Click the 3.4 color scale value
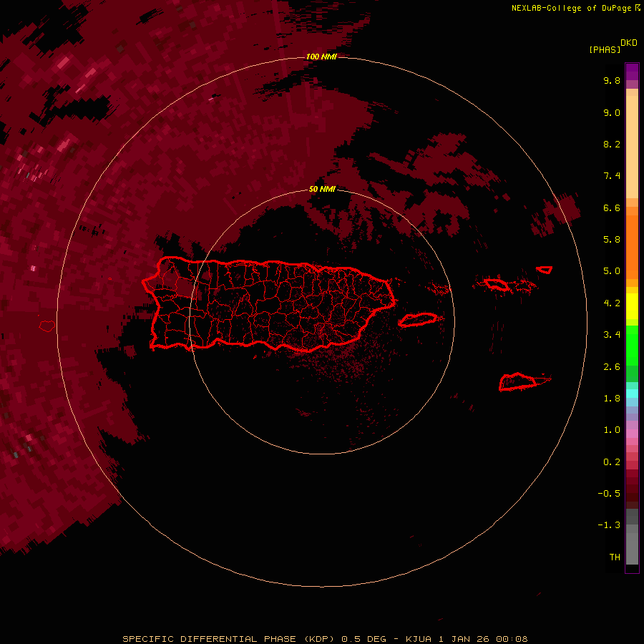This screenshot has height=644, width=644. pyautogui.click(x=612, y=335)
